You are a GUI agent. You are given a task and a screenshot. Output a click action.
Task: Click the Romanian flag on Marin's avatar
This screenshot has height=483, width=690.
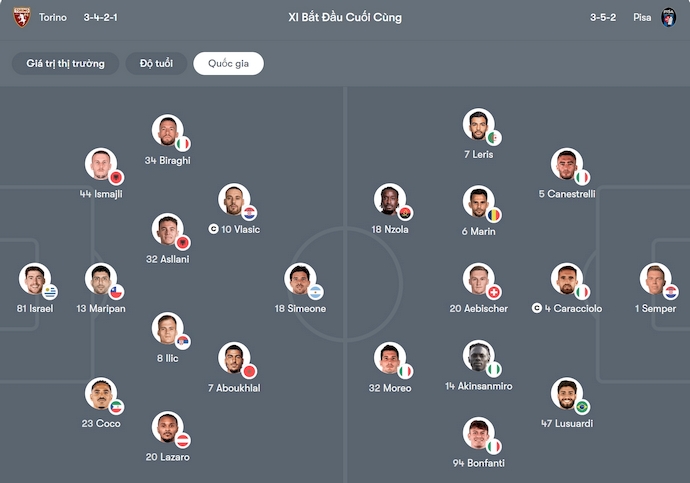point(493,215)
